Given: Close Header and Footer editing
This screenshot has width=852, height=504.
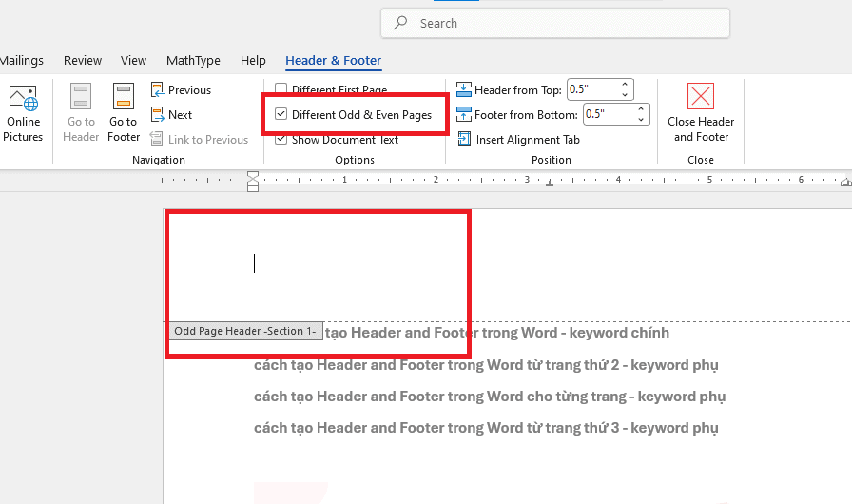Looking at the screenshot, I should coord(701,113).
